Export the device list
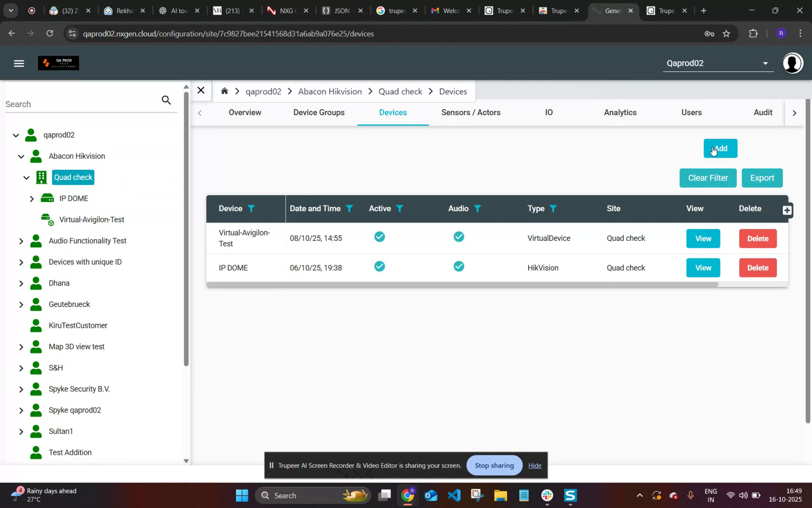812x508 pixels. click(x=761, y=178)
